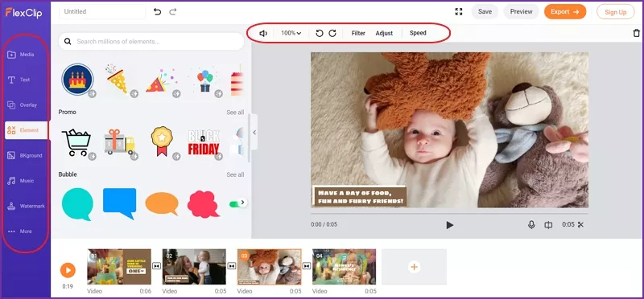
Task: Select the caption text on video
Action: [360, 197]
